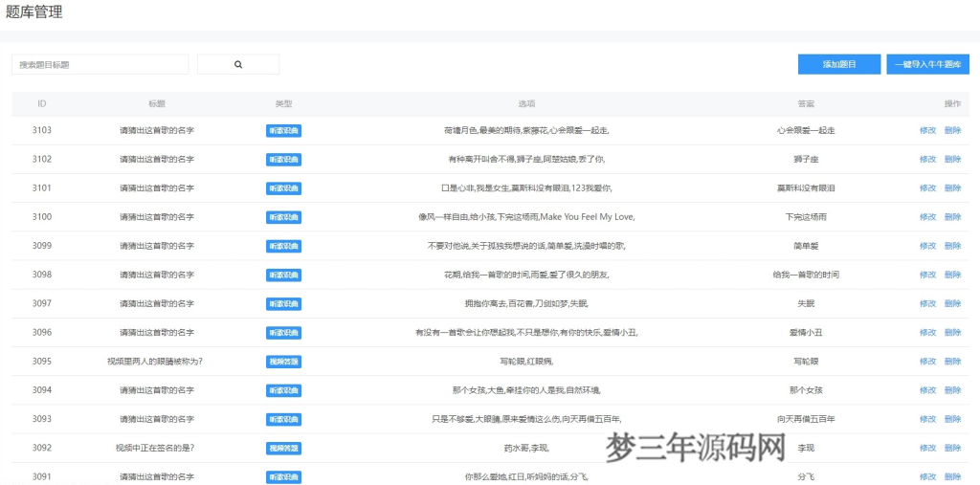
Task: Delete question 3101 via 删除
Action: [952, 188]
